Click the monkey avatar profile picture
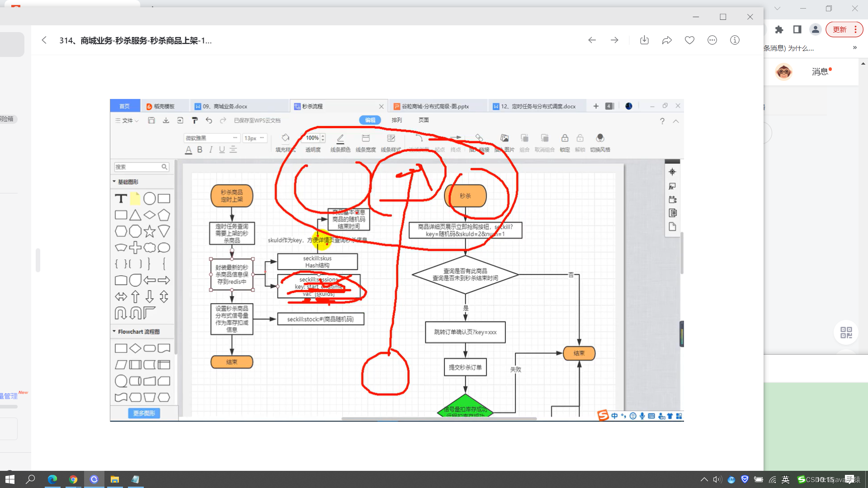Viewport: 868px width, 488px height. (x=783, y=71)
